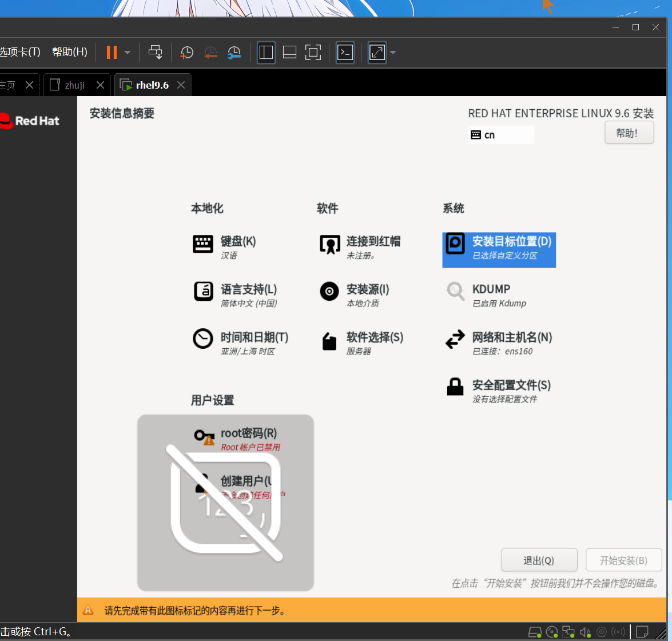Click CD/DVD drive status bar icon

[x=552, y=632]
